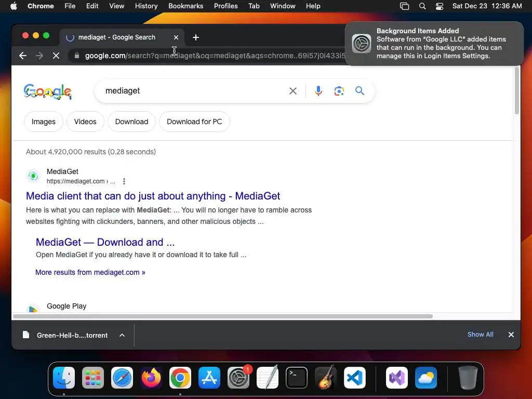Image resolution: width=532 pixels, height=399 pixels.
Task: Launch Terminal from the Dock
Action: pos(297,378)
